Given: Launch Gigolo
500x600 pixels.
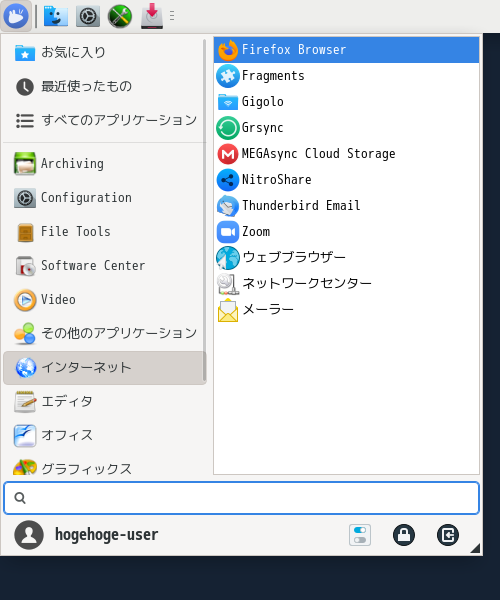Looking at the screenshot, I should tap(346, 102).
